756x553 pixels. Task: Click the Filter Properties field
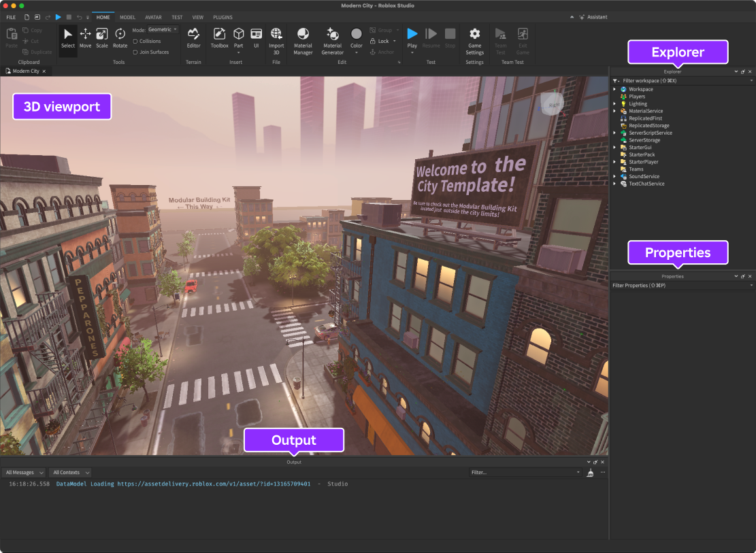click(682, 286)
